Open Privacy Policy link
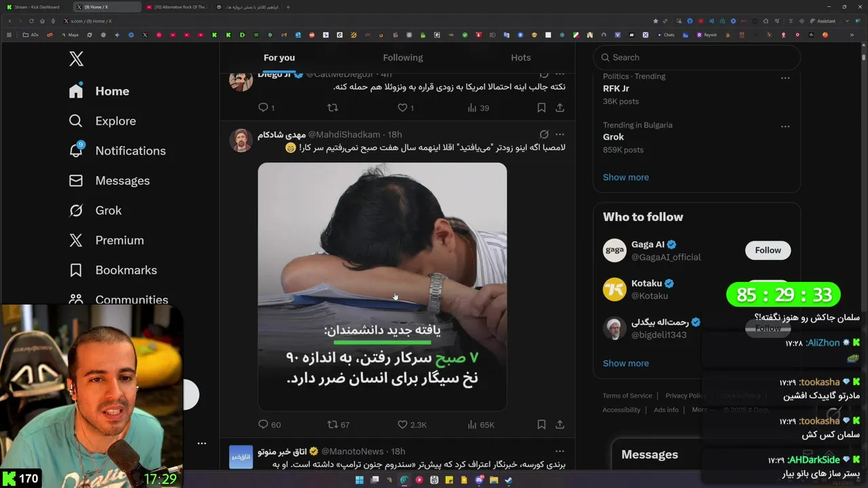This screenshot has width=868, height=488. (x=686, y=396)
